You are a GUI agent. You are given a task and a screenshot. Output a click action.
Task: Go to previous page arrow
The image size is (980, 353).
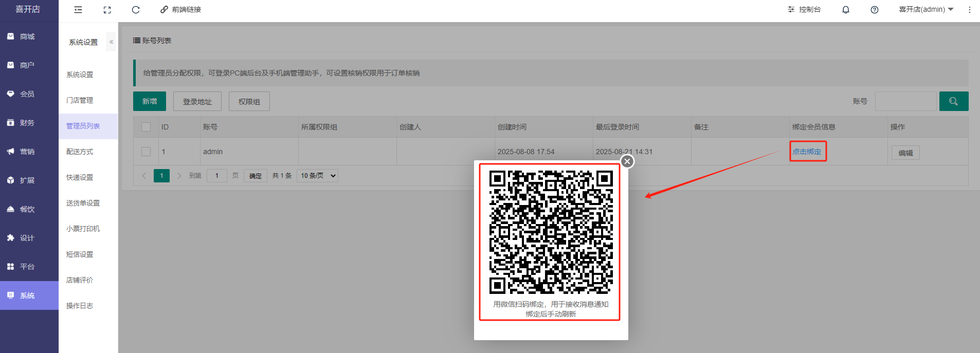click(x=144, y=176)
